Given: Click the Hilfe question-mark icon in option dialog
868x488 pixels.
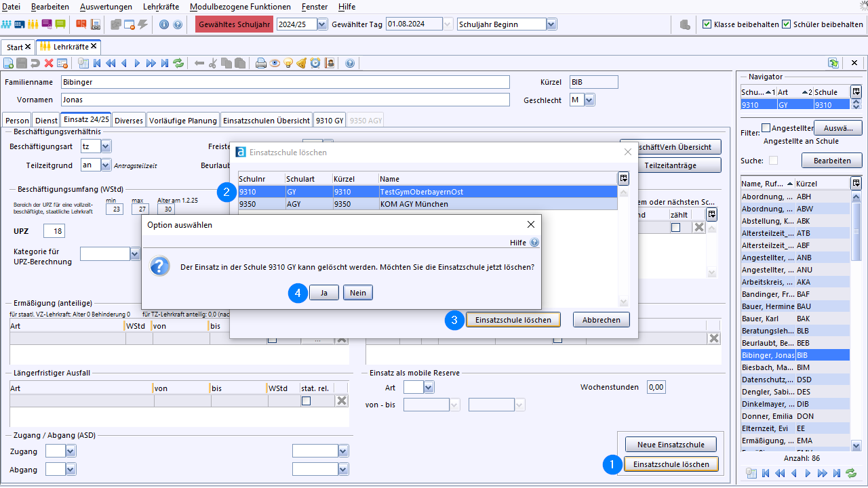Looking at the screenshot, I should (534, 242).
